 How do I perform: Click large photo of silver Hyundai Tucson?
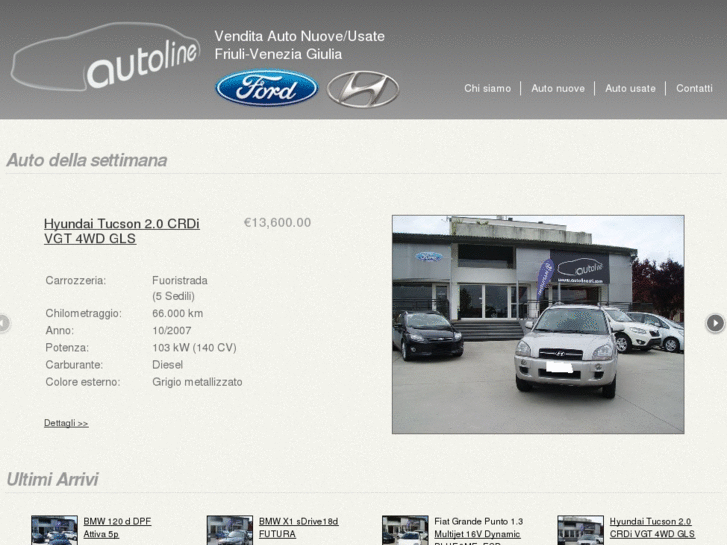(x=538, y=324)
